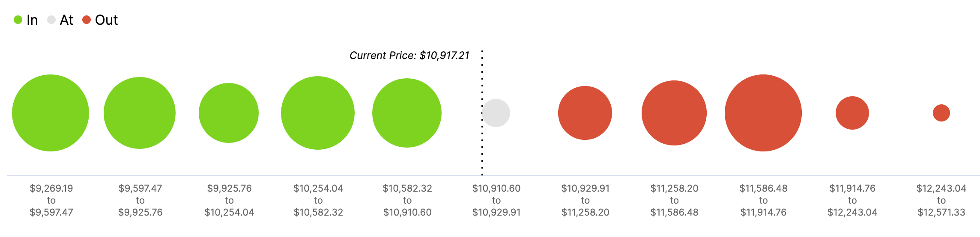Toggle the red 'Out' legend item
This screenshot has height=237, width=980.
(x=100, y=20)
